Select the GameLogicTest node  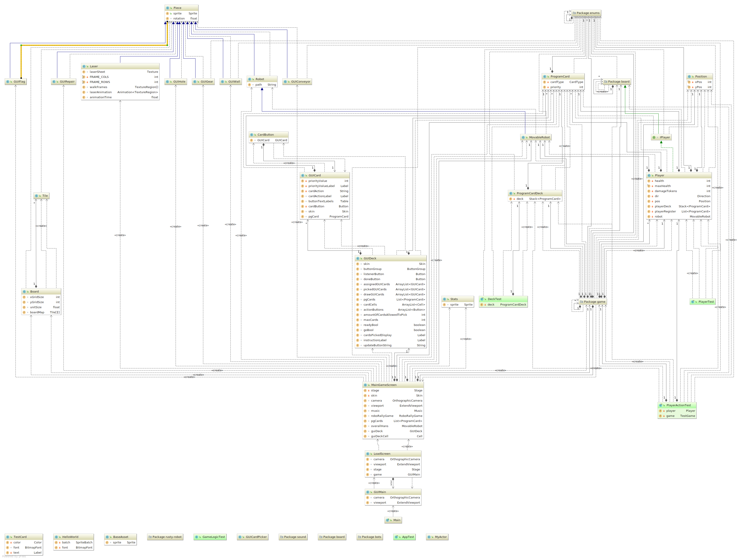coord(210,537)
